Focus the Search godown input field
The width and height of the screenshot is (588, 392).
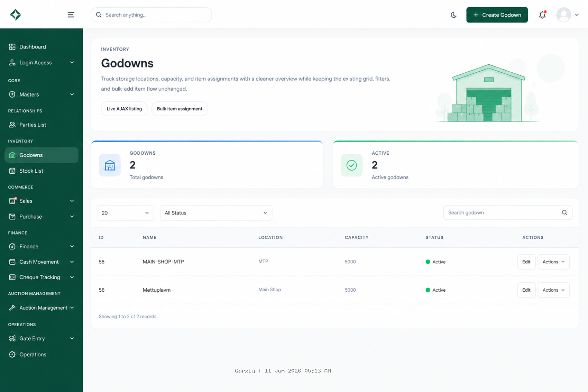pyautogui.click(x=508, y=212)
